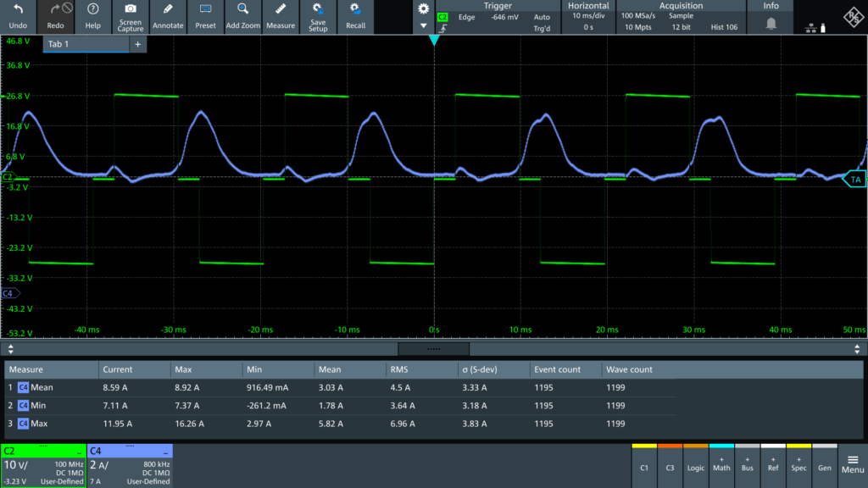Open the main Menu button

click(x=853, y=465)
